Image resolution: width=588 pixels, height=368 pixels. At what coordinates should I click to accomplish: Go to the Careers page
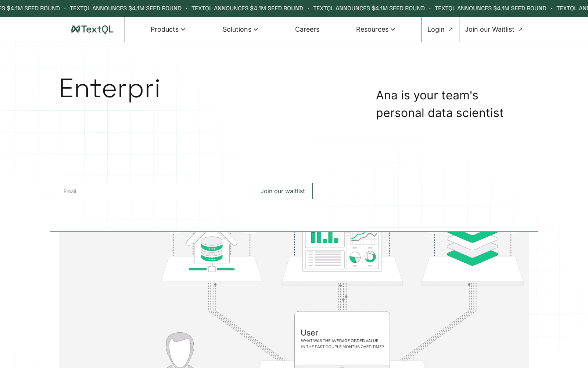click(307, 29)
